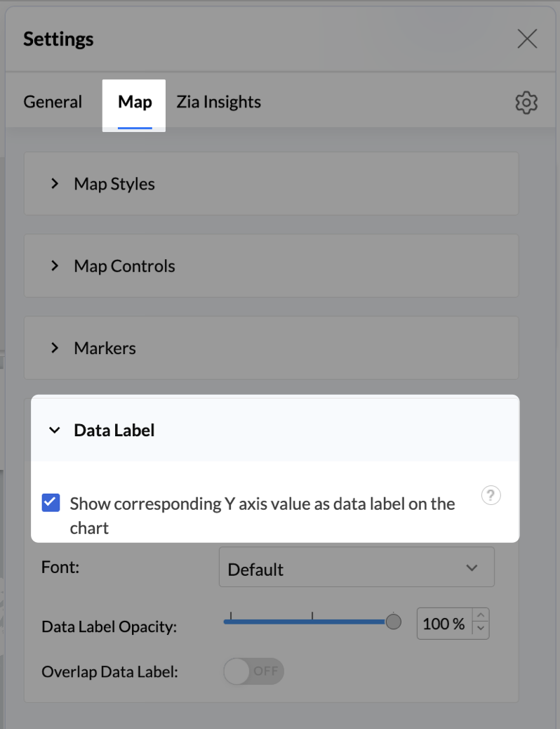Decrease opacity with the down stepper arrow
Image resolution: width=560 pixels, height=729 pixels.
[x=481, y=629]
